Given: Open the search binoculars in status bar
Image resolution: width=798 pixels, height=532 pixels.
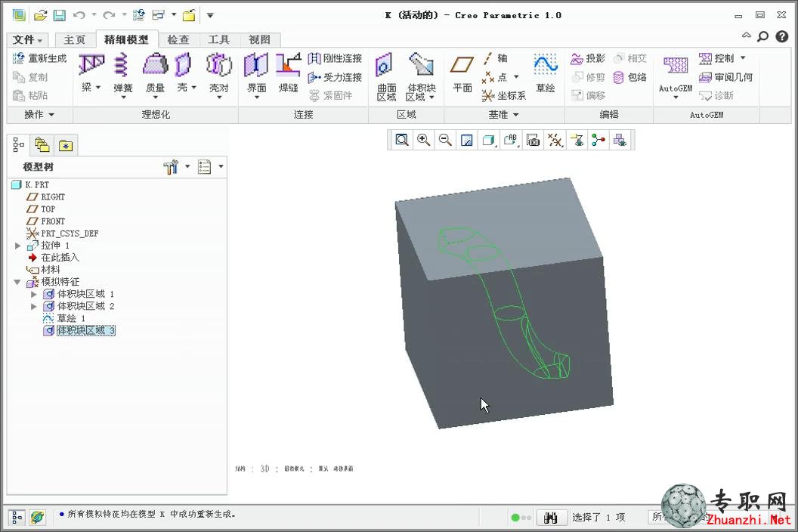Looking at the screenshot, I should 551,518.
